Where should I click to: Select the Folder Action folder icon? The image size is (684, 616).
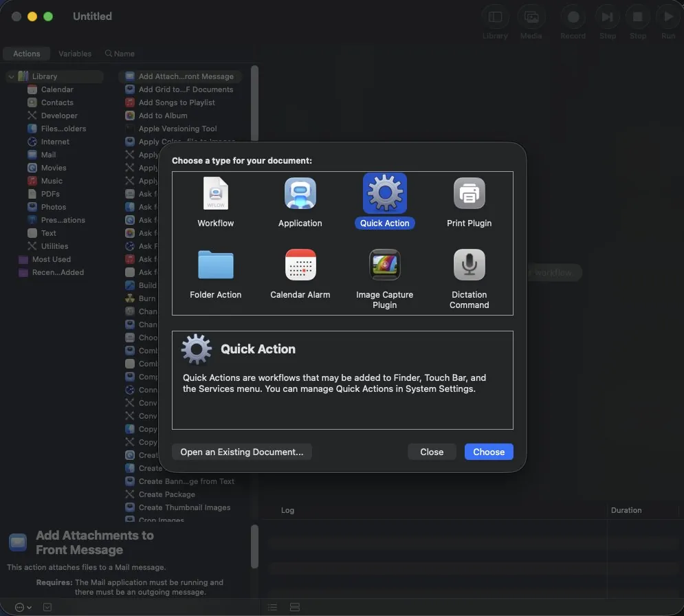[215, 265]
